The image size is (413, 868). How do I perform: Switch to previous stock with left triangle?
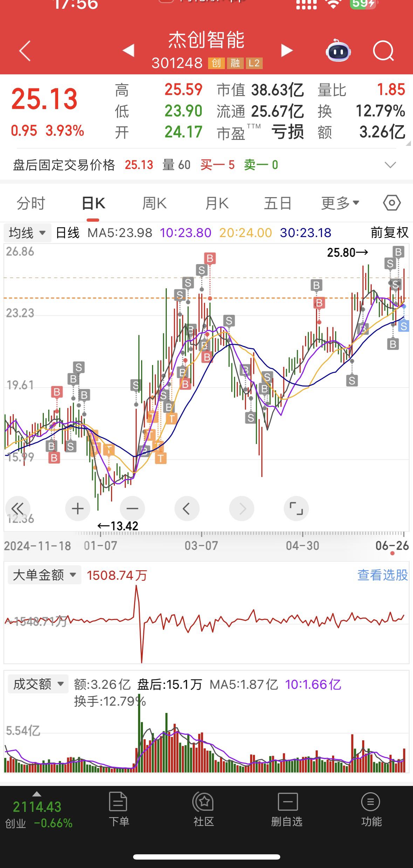(129, 50)
